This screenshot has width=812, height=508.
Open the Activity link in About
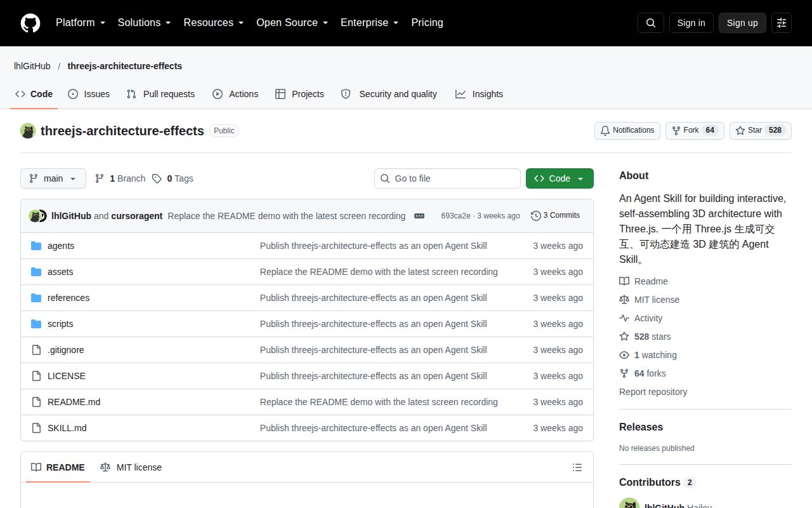pyautogui.click(x=641, y=318)
